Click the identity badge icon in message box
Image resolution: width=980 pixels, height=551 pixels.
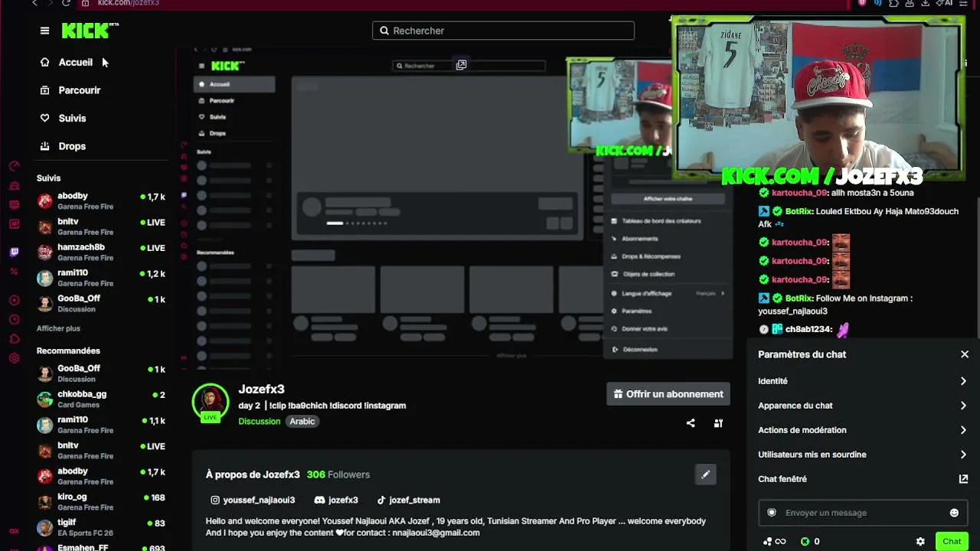tap(772, 513)
